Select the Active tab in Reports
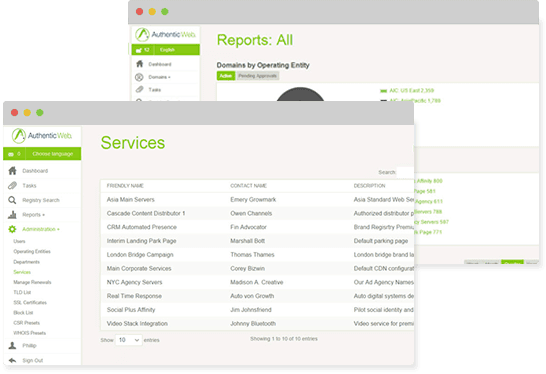The image size is (546, 374). click(x=226, y=76)
